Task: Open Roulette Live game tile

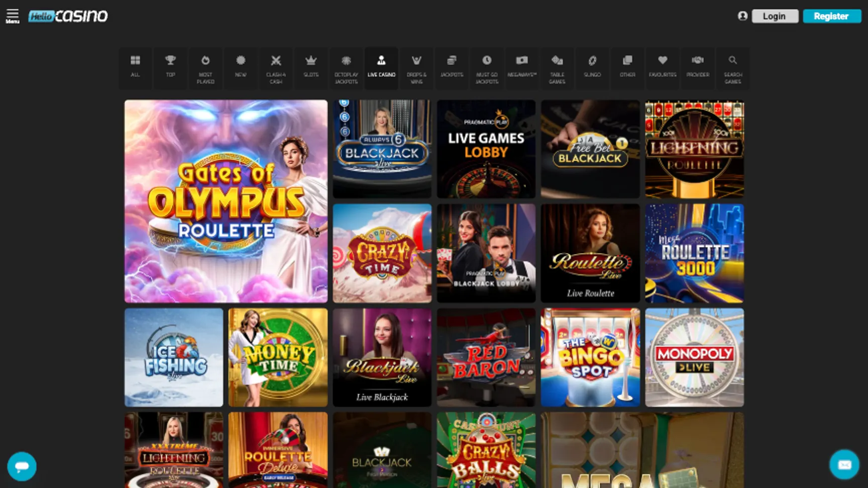Action: pos(590,253)
